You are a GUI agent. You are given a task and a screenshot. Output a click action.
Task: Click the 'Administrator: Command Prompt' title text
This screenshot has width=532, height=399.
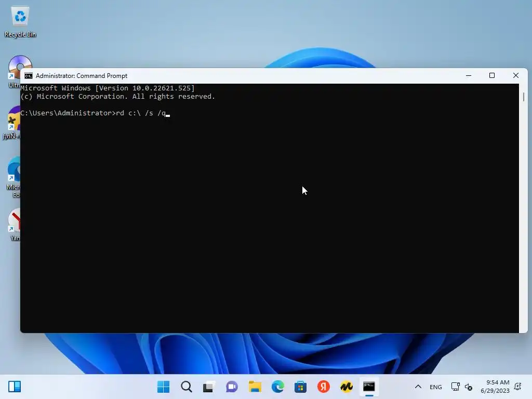82,76
